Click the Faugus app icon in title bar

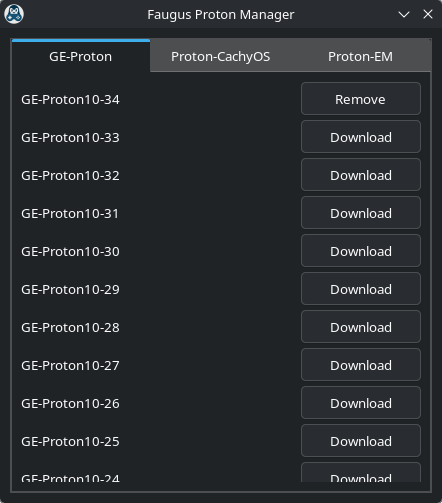14,14
